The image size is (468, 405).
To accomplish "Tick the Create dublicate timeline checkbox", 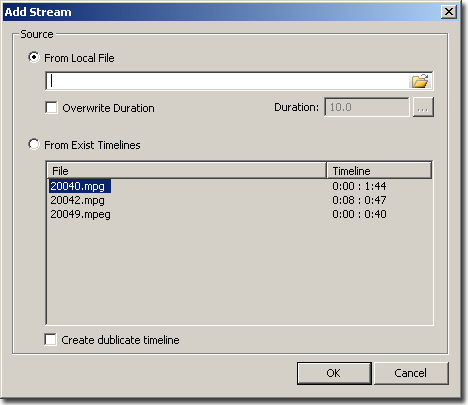I will pyautogui.click(x=50, y=340).
